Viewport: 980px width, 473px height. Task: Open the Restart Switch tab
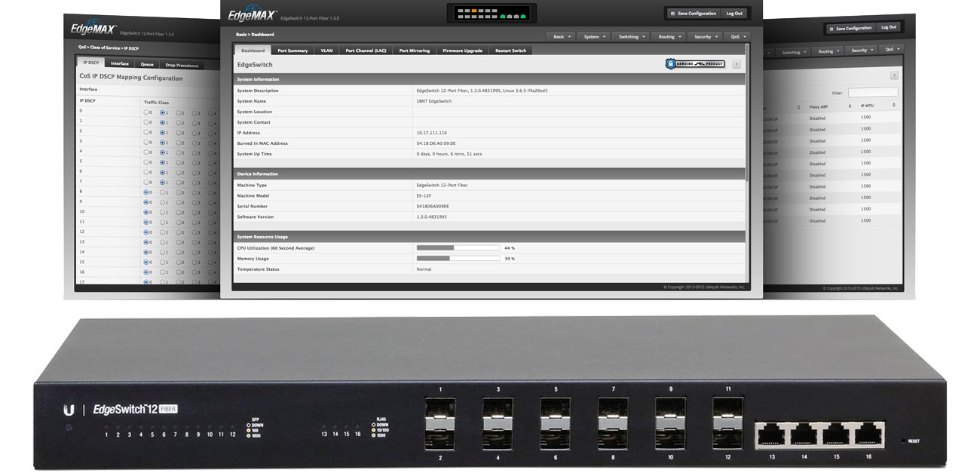[x=510, y=51]
